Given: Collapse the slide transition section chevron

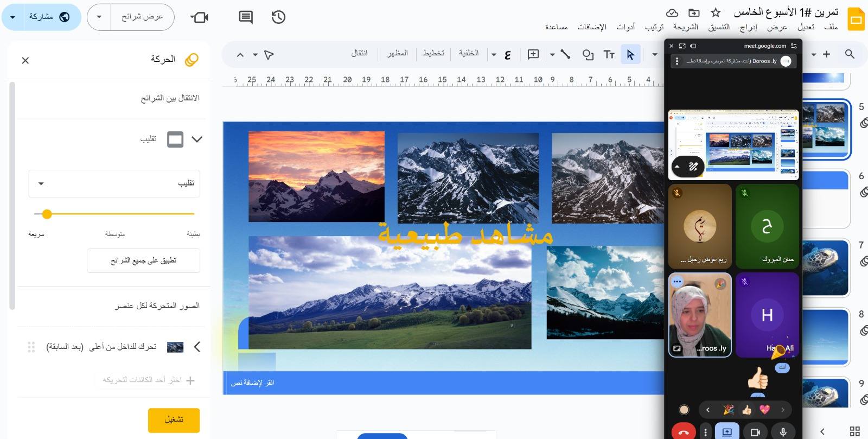Looking at the screenshot, I should pyautogui.click(x=197, y=139).
